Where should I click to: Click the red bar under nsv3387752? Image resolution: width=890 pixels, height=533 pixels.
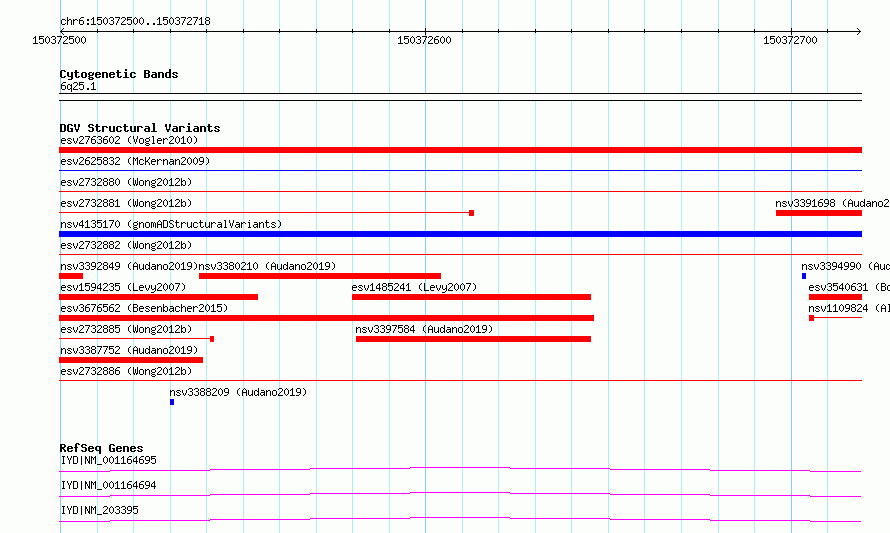(x=131, y=360)
